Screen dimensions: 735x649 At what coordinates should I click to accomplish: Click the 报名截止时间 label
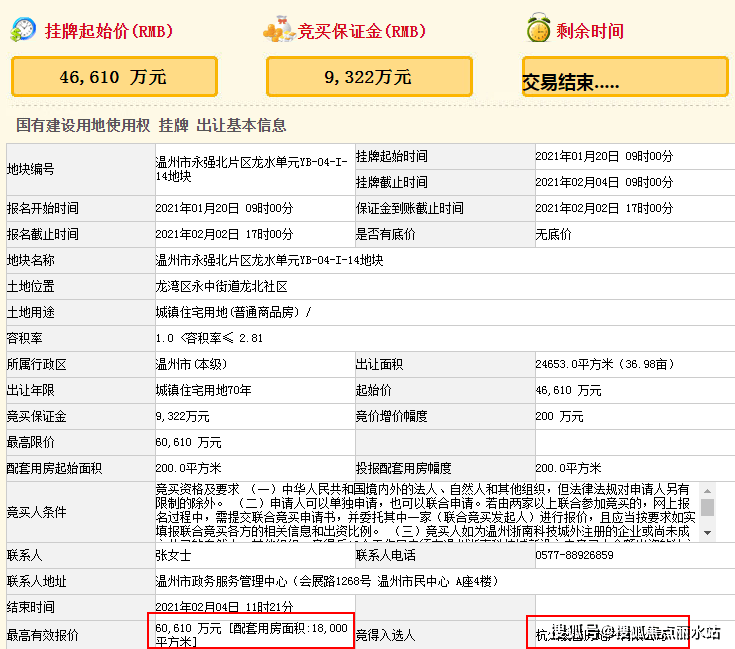pyautogui.click(x=43, y=234)
